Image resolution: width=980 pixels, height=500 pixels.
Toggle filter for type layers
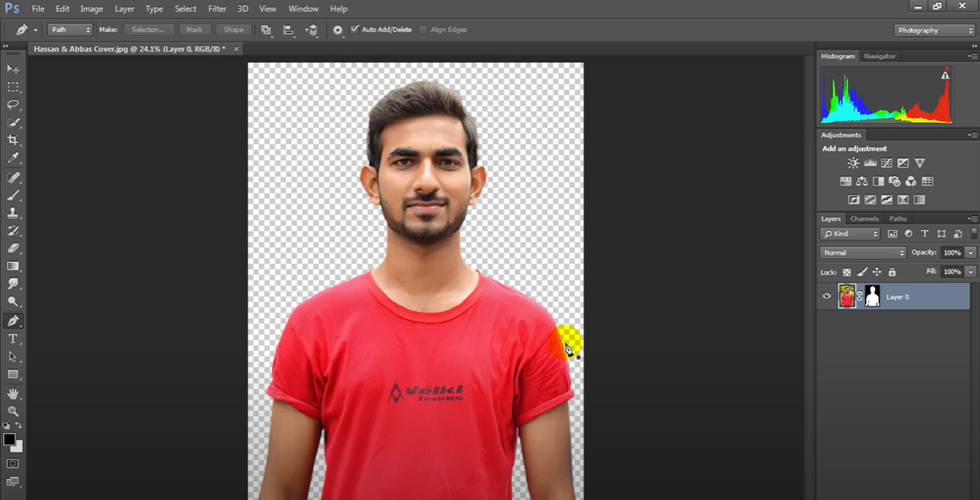click(x=925, y=234)
